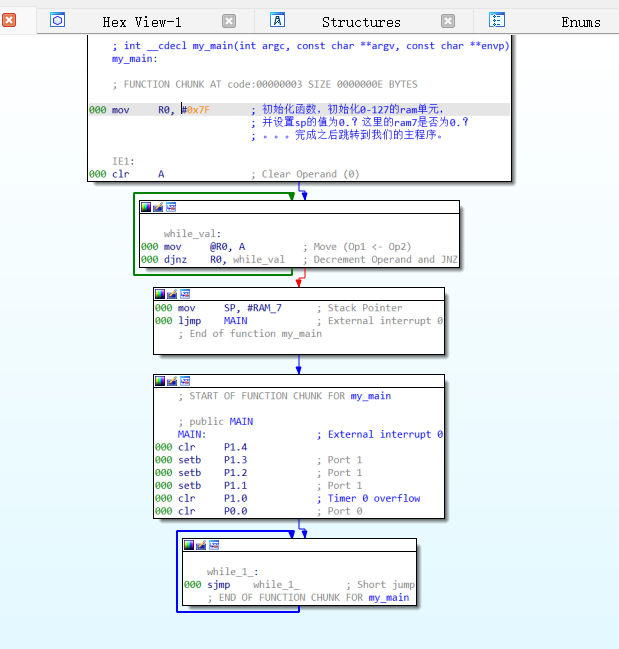
Task: Click while_1_ operand in sjmp line
Action: point(276,584)
